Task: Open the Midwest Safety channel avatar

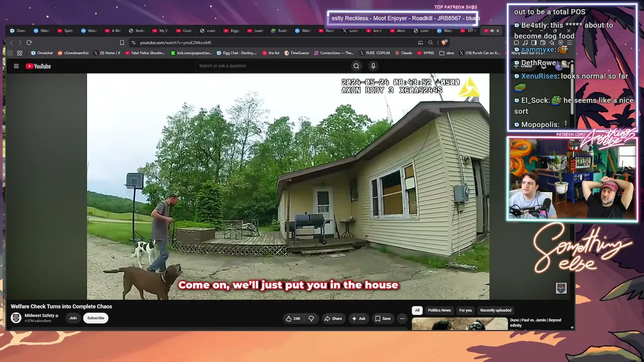Action: pyautogui.click(x=16, y=318)
